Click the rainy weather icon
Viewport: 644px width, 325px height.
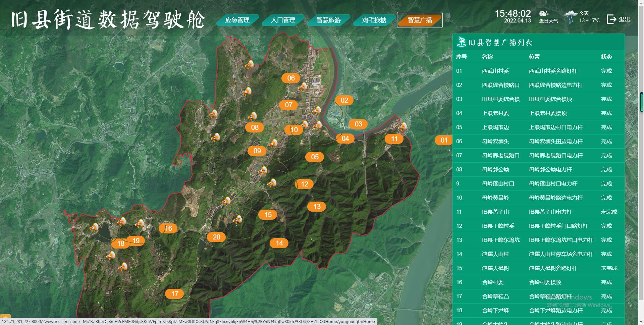point(570,17)
